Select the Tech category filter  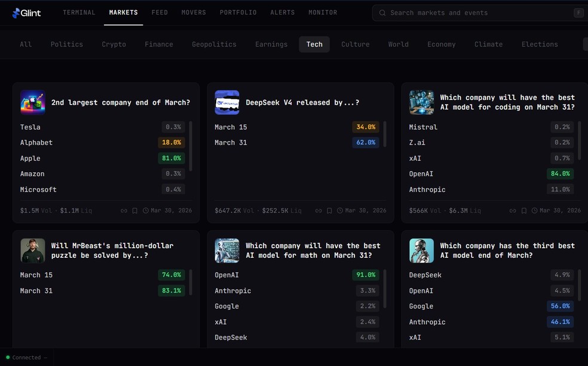(x=314, y=44)
